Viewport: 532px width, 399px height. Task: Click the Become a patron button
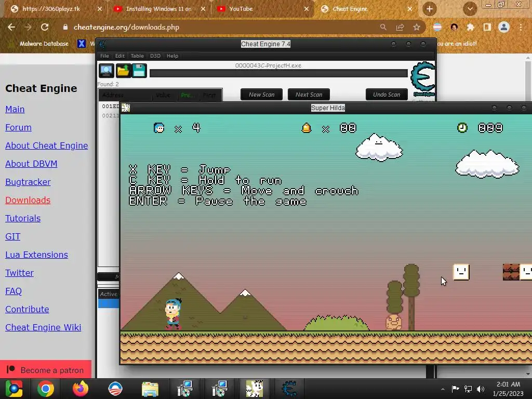pyautogui.click(x=46, y=369)
